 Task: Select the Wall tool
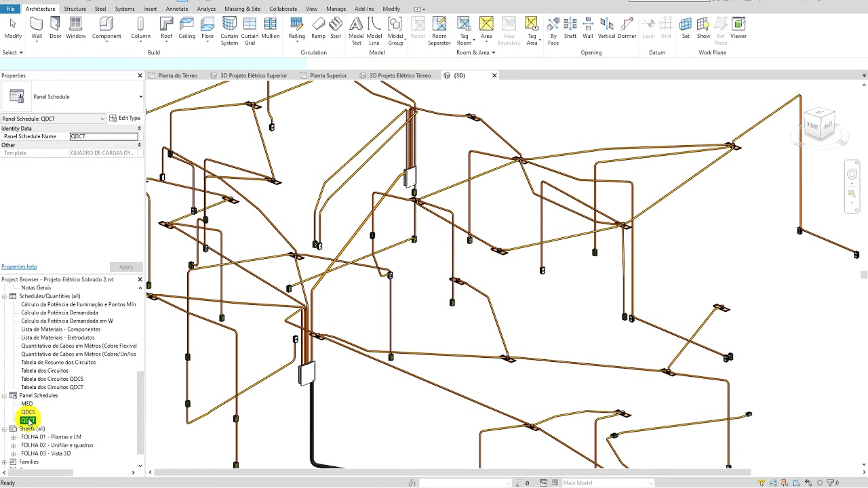37,28
